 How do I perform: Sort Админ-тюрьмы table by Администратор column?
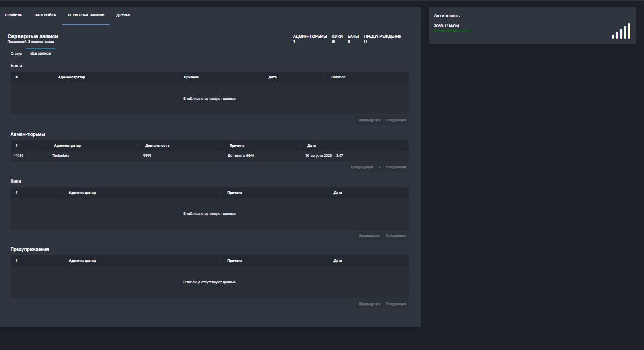point(94,146)
